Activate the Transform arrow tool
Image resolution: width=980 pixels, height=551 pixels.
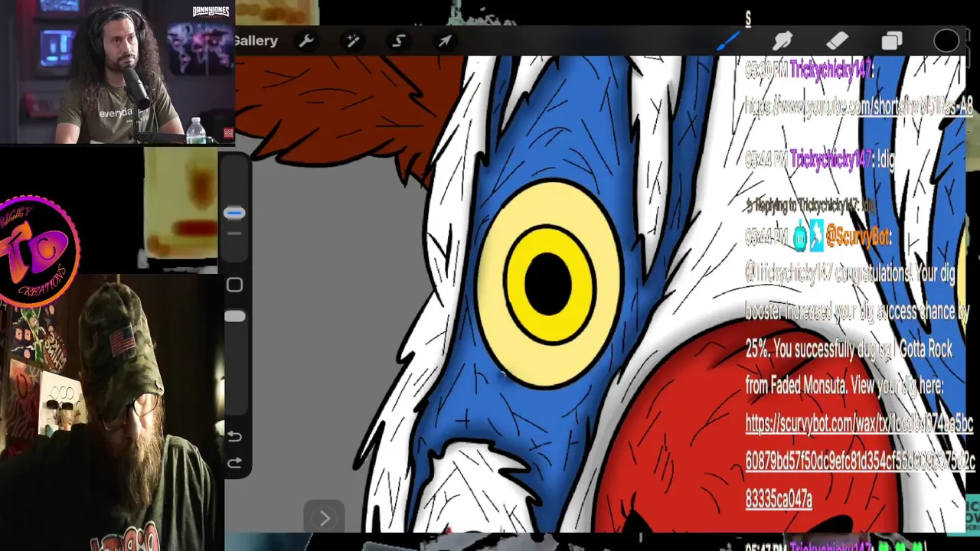coord(445,41)
